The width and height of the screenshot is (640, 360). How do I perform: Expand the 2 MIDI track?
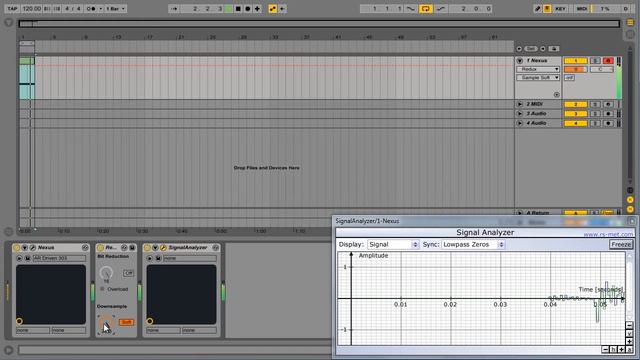coord(520,104)
